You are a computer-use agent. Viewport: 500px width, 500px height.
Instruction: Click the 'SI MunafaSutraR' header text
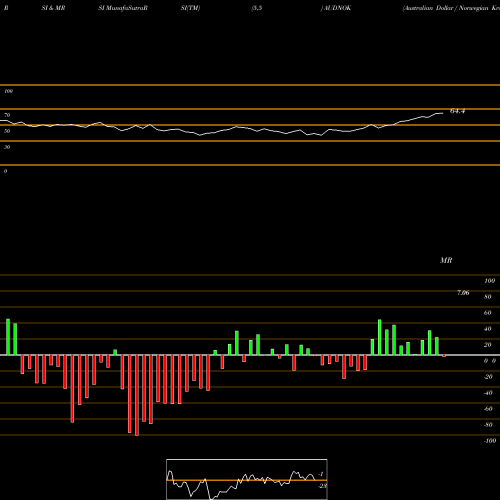(x=123, y=8)
